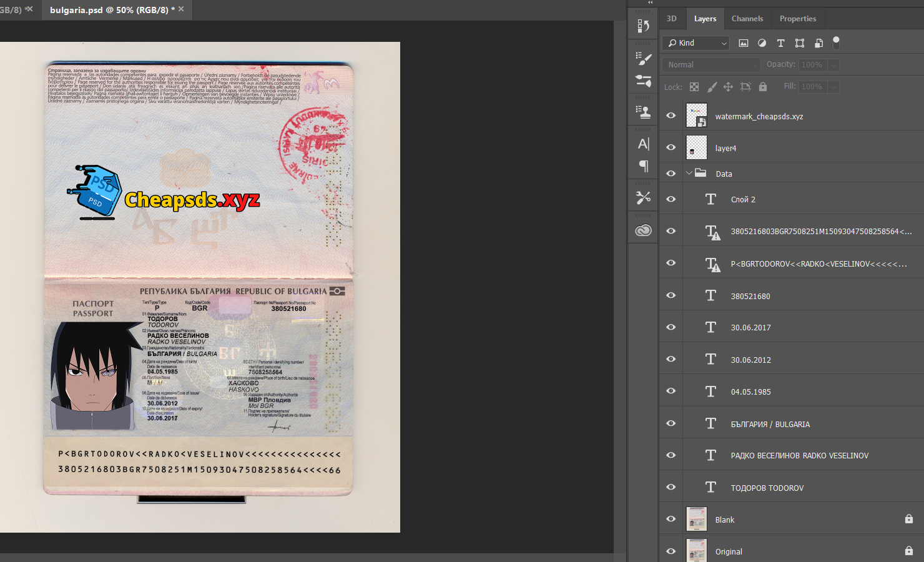This screenshot has height=562, width=924.
Task: Close the bulgaria.psd document tab
Action: 181,9
